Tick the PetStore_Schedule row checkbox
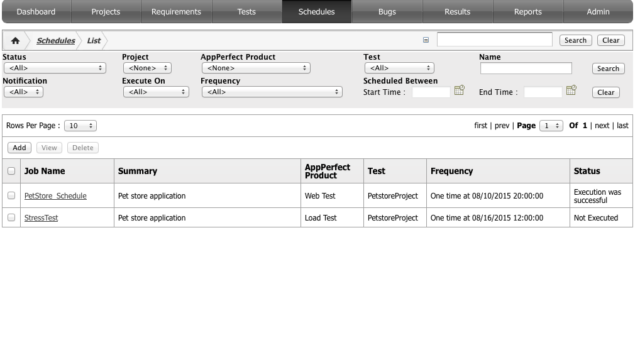The width and height of the screenshot is (640, 360). (x=11, y=196)
